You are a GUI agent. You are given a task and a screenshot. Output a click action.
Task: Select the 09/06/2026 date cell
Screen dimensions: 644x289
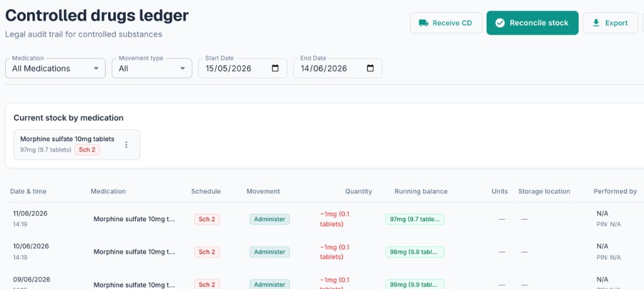[31, 283]
